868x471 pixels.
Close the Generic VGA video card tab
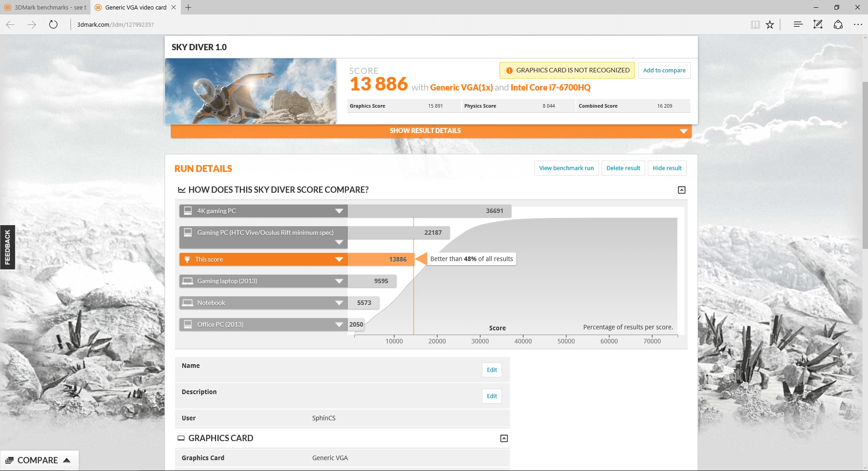pos(174,7)
